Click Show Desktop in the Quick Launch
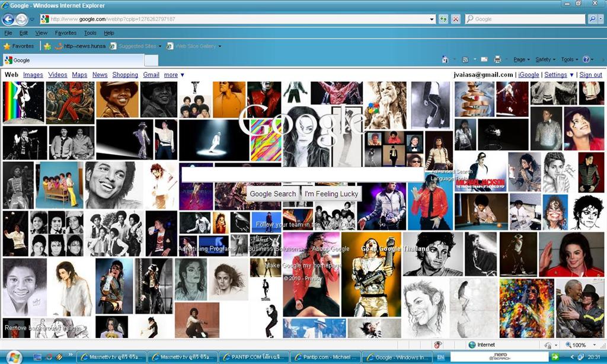 pyautogui.click(x=37, y=357)
